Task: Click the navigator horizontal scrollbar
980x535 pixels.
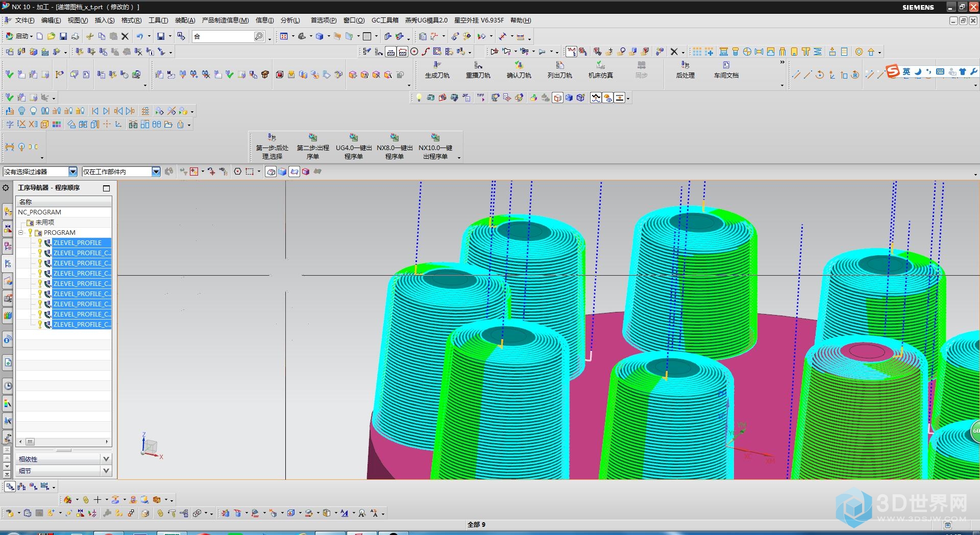Action: (x=64, y=442)
